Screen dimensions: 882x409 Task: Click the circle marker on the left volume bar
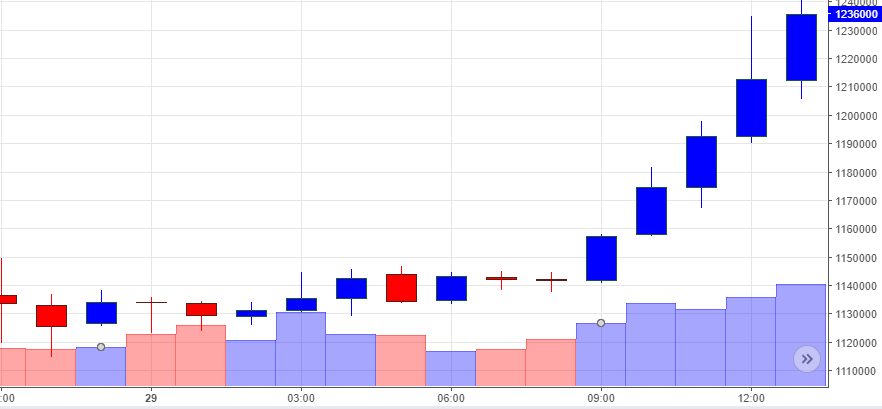101,347
